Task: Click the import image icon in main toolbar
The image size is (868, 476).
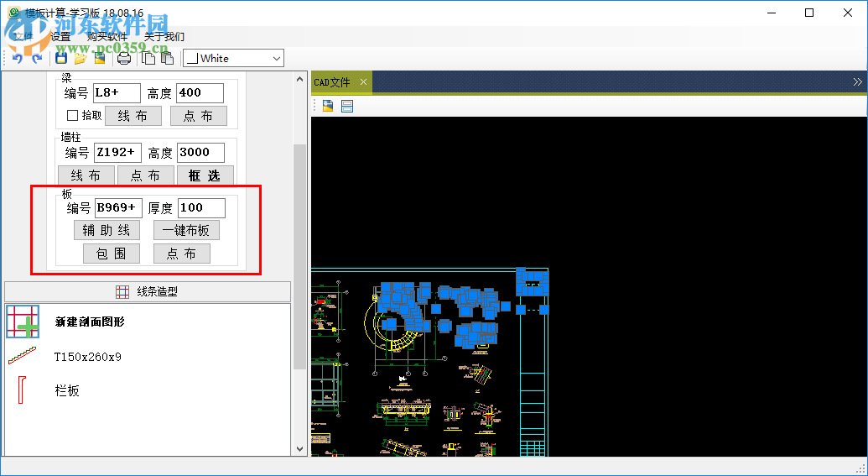Action: 100,58
